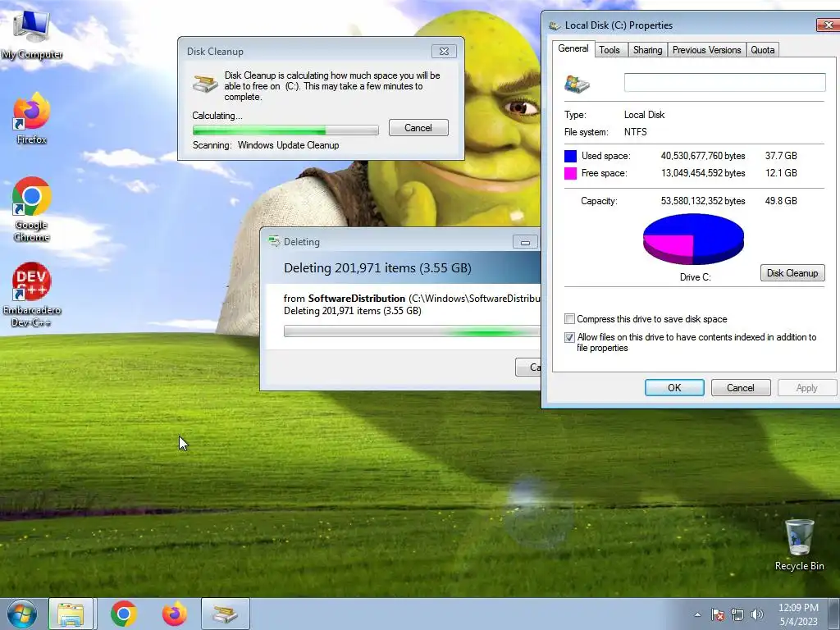Click the Disk Cleanup dialog drive icon
This screenshot has width=840, height=630.
pyautogui.click(x=205, y=84)
